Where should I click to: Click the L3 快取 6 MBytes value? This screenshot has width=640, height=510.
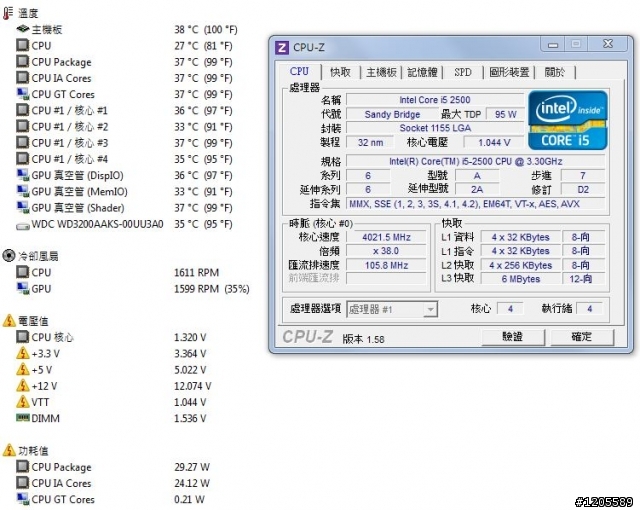[520, 279]
